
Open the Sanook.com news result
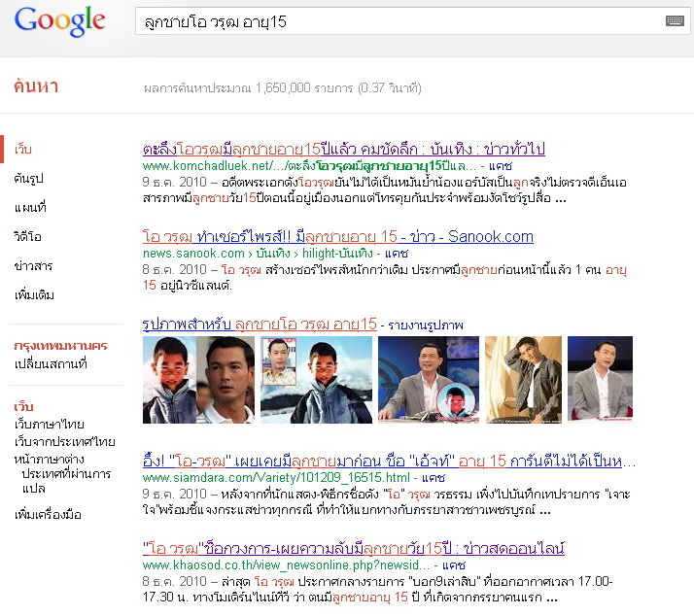click(337, 236)
